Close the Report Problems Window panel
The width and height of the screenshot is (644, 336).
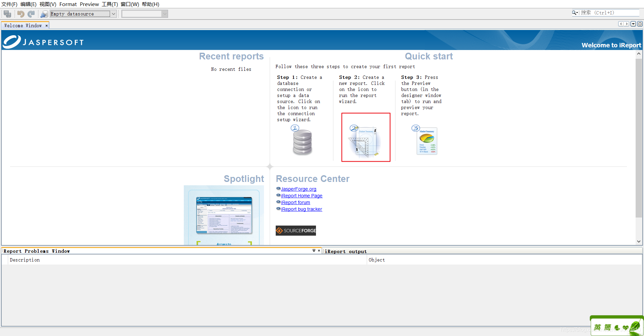pos(319,250)
